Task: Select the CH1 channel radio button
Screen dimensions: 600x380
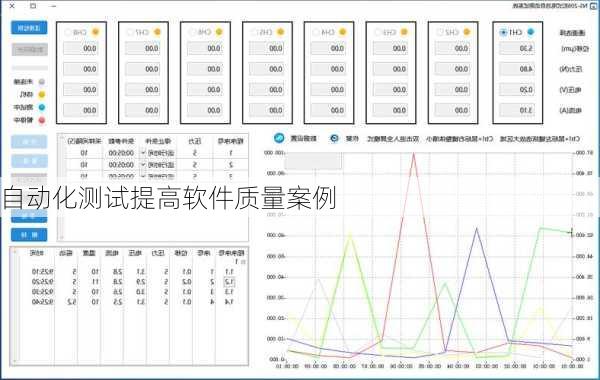Action: coord(504,33)
